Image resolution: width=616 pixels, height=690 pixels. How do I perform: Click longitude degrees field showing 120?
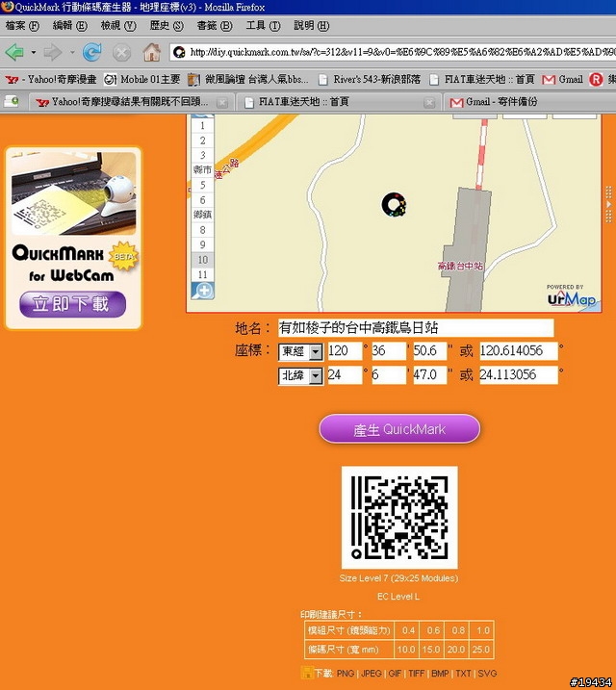tap(345, 351)
